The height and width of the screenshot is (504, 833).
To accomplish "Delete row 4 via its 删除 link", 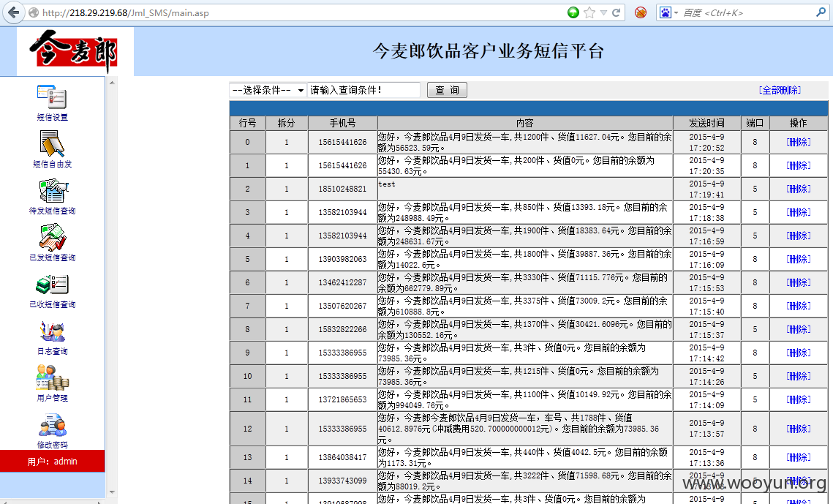I will 799,236.
